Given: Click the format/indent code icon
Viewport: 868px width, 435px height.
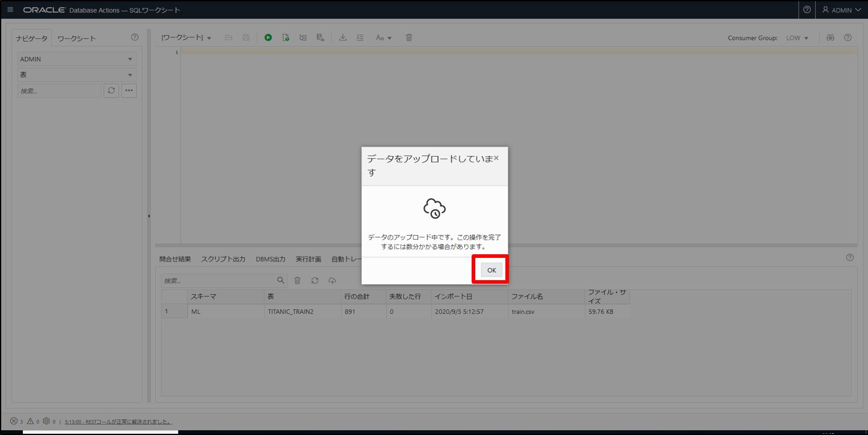Looking at the screenshot, I should [360, 37].
